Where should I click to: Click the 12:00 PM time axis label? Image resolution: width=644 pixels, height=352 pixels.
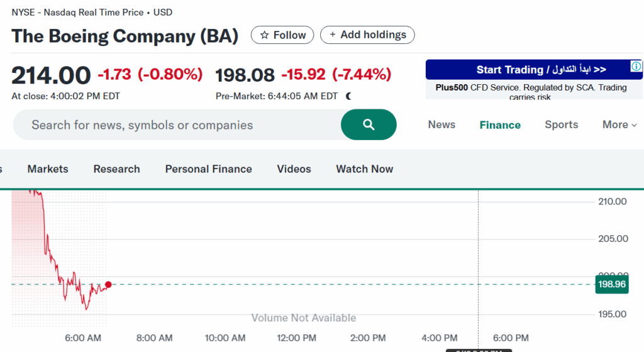point(297,338)
